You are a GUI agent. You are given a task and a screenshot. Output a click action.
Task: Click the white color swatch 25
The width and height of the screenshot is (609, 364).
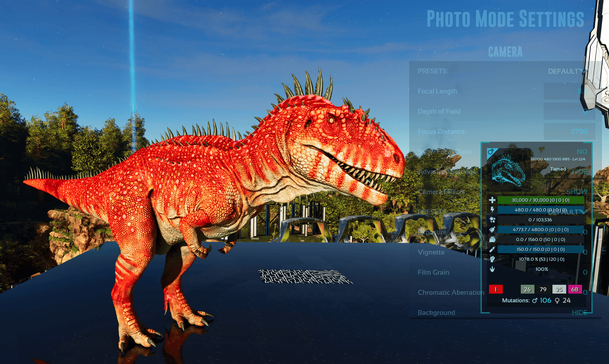(x=559, y=289)
